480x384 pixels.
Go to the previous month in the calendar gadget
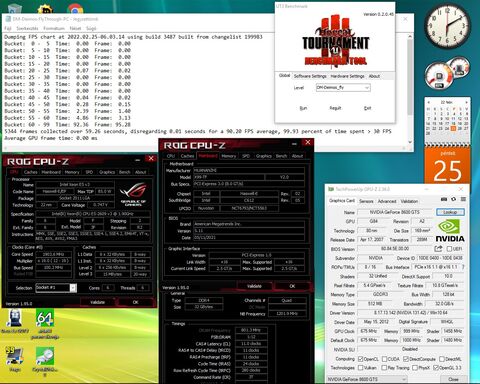429,102
